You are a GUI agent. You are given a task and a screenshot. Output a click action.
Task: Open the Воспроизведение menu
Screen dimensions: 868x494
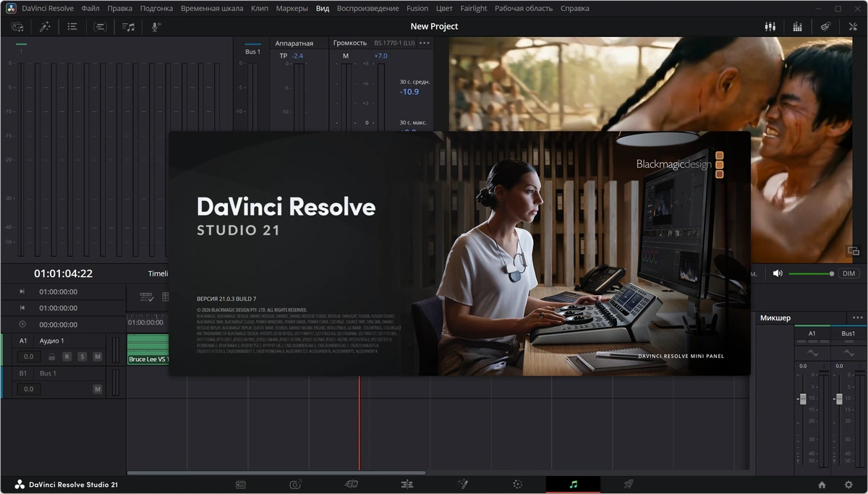click(x=367, y=9)
